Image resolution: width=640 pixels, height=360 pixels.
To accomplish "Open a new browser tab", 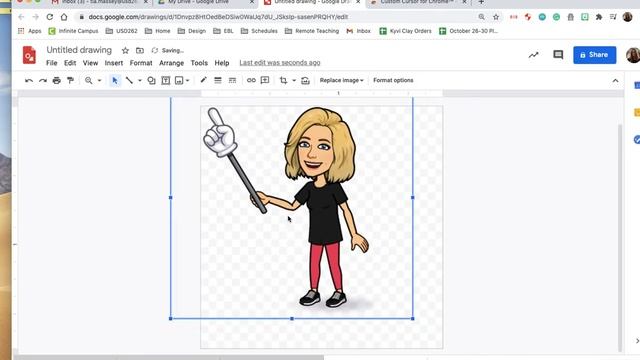I will click(481, 2).
